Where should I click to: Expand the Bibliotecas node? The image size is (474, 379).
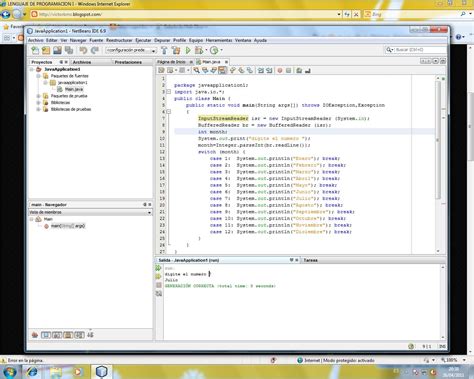coord(38,103)
